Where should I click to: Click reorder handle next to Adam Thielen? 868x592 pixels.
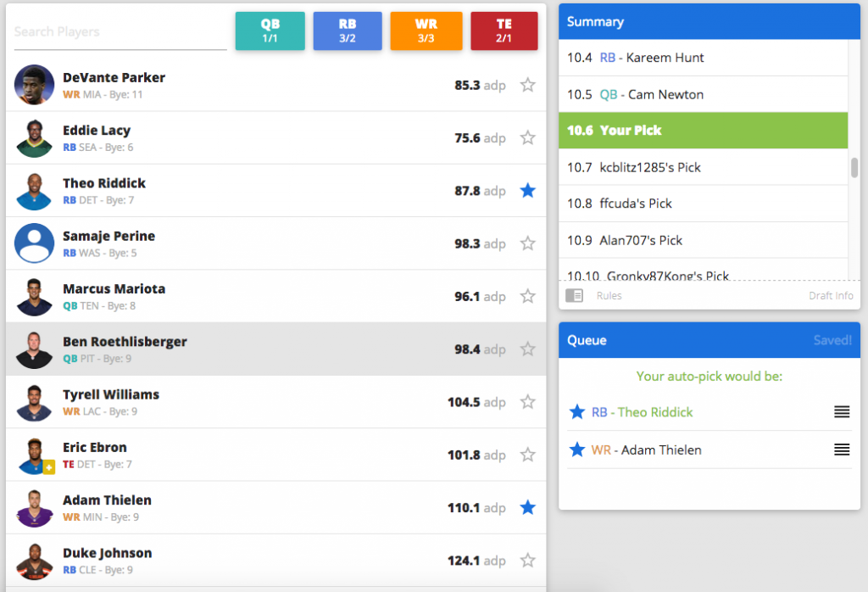[841, 450]
